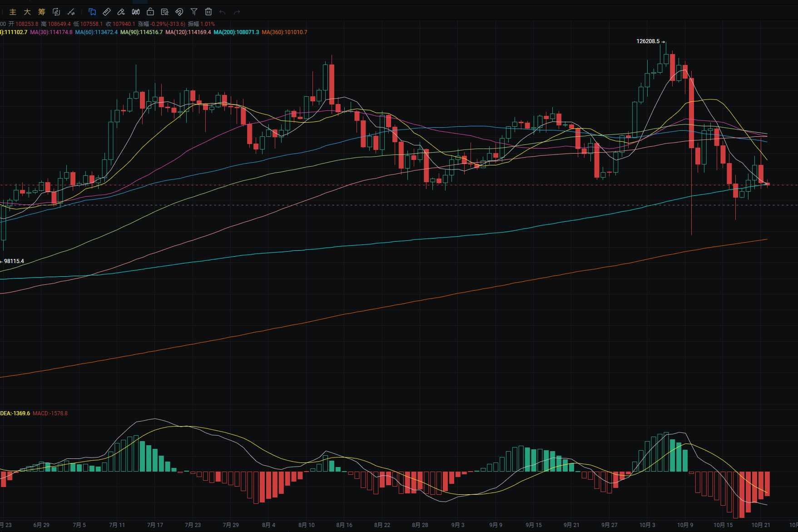Screen dimensions: 798x532
Task: Click the trend line drawing tool
Action: (x=71, y=12)
